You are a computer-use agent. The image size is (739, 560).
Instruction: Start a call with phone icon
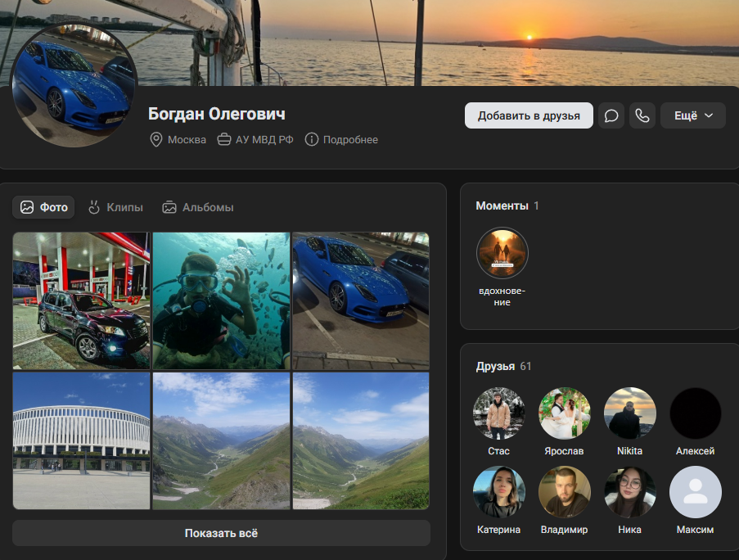tap(642, 115)
